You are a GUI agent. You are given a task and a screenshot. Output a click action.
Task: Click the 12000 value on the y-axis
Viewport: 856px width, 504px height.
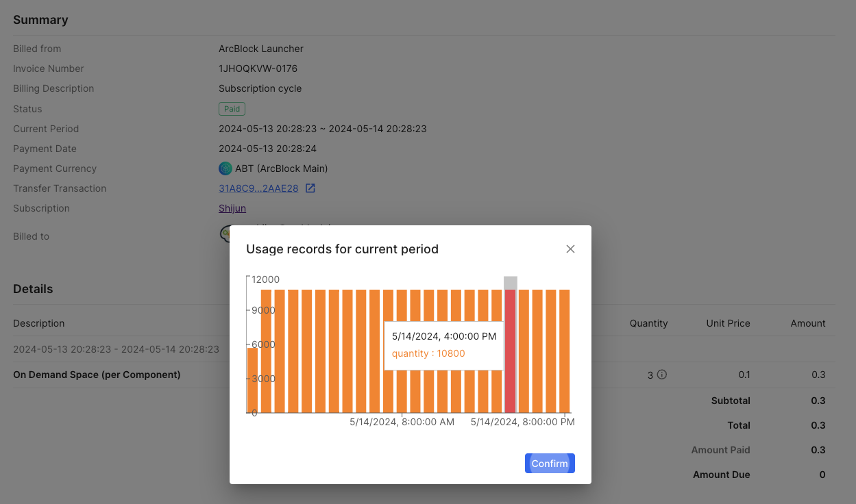click(265, 279)
